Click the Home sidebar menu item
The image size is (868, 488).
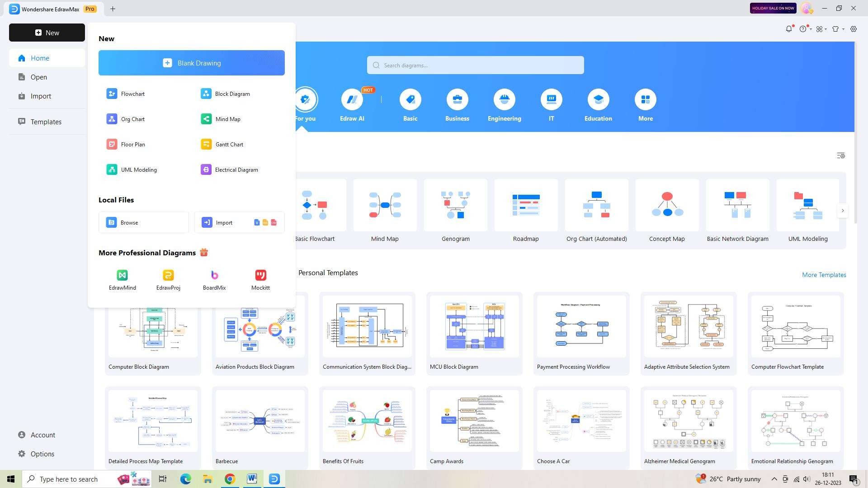[x=39, y=58]
